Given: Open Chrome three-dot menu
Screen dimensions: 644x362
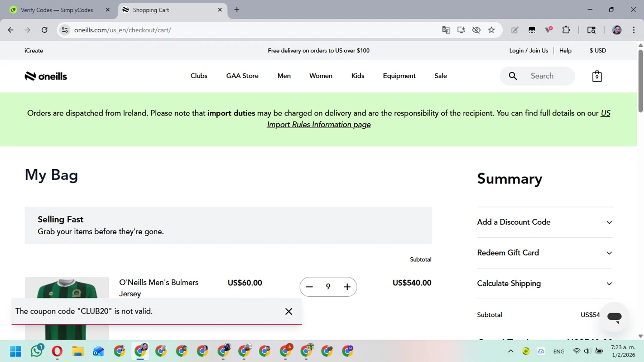Looking at the screenshot, I should pos(634,30).
